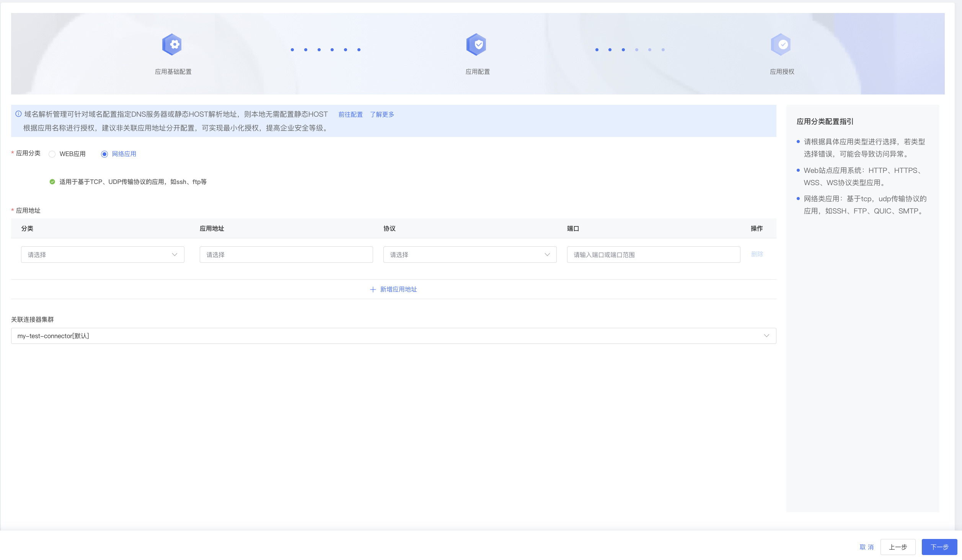This screenshot has width=962, height=560.
Task: Click the info icon in the blue notice
Action: click(x=18, y=114)
